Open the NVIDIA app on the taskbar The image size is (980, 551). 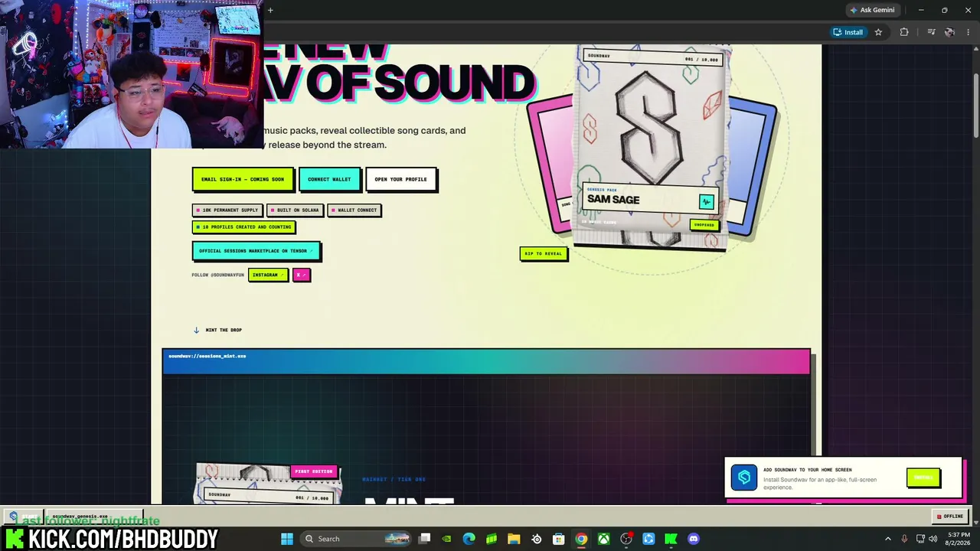pos(446,539)
